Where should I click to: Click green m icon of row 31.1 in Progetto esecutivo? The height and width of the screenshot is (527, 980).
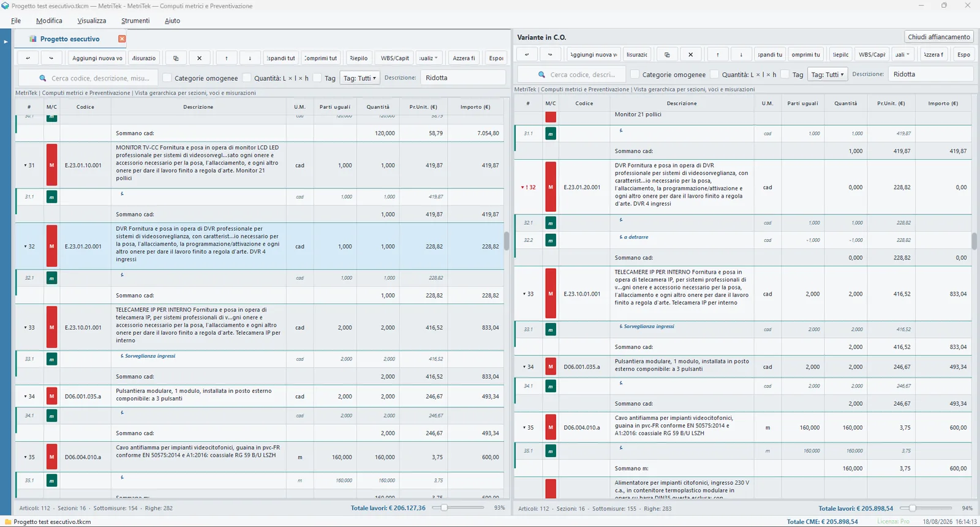coord(51,197)
